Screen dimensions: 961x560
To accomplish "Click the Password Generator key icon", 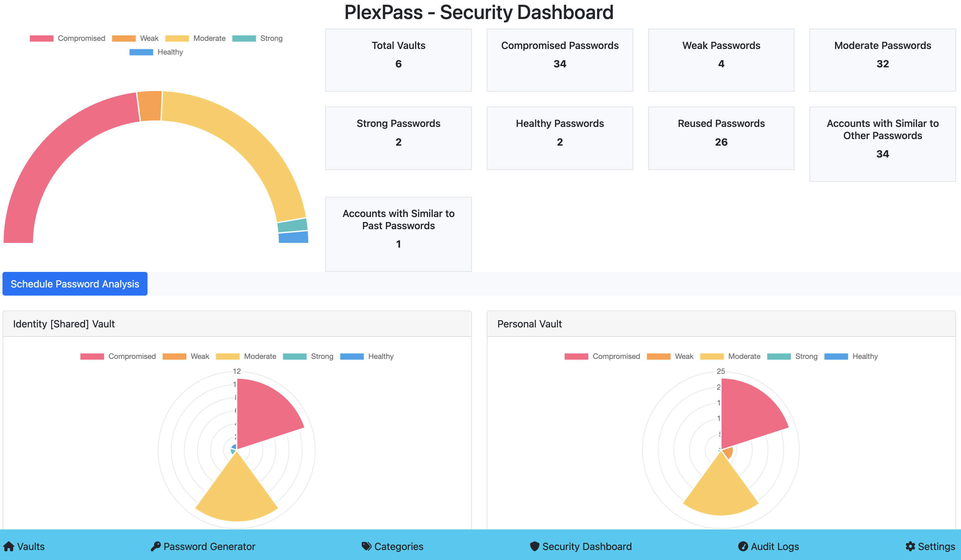I will point(156,546).
